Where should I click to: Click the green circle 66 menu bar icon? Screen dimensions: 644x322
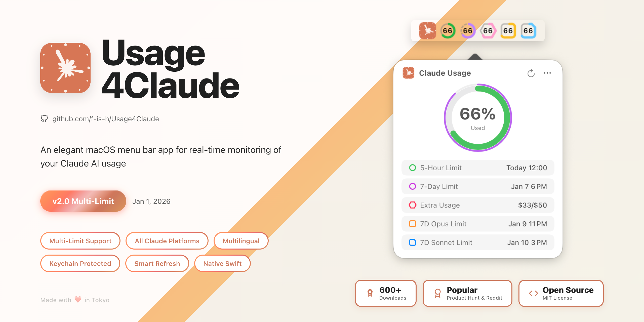(x=448, y=31)
